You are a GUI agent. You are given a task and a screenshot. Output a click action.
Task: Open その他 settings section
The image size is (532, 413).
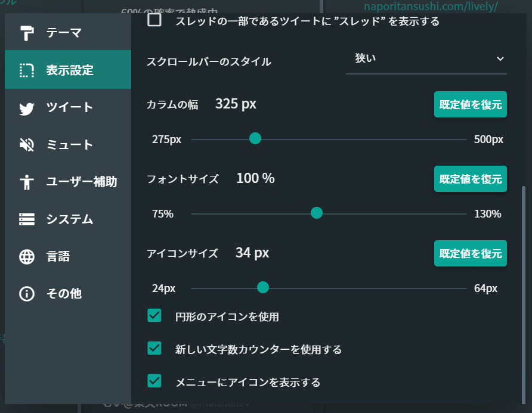point(68,294)
